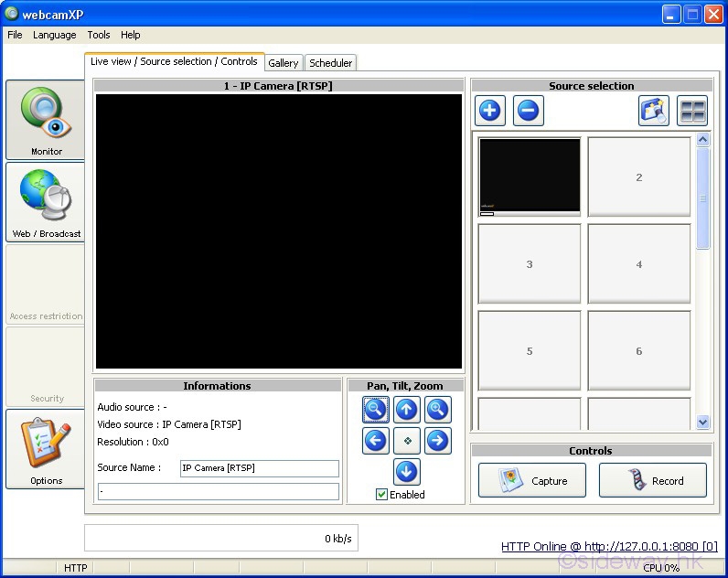Viewport: 728px width, 578px height.
Task: Select source 1 camera thumbnail
Action: click(530, 177)
